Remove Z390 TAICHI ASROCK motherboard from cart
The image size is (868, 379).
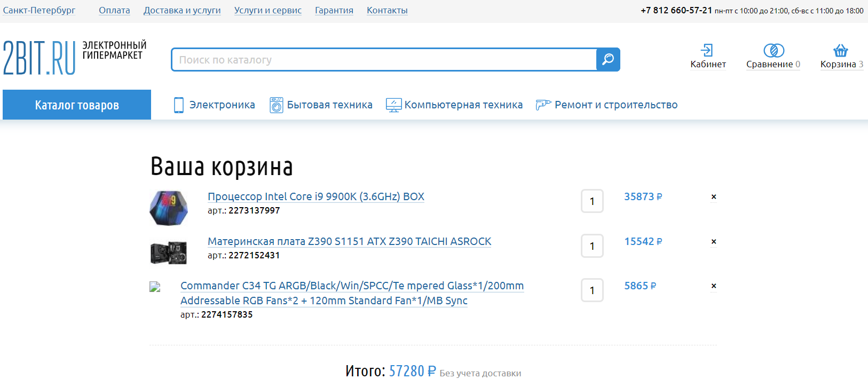[x=714, y=242]
